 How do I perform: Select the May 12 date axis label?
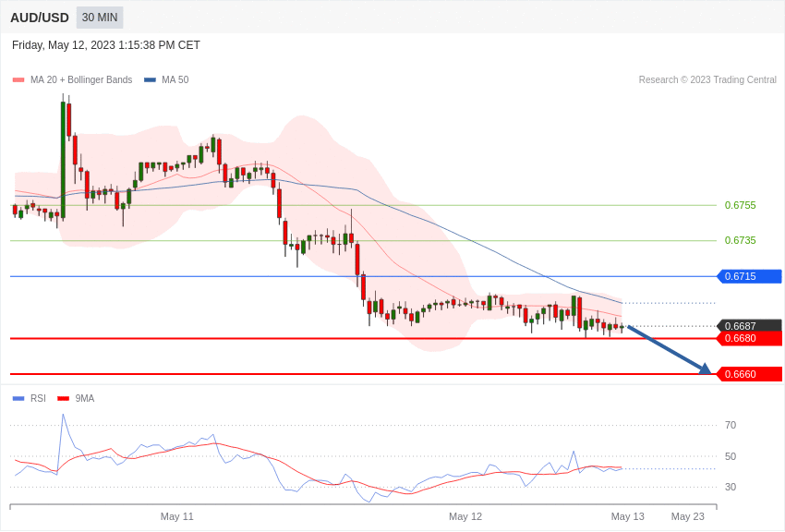pyautogui.click(x=465, y=516)
